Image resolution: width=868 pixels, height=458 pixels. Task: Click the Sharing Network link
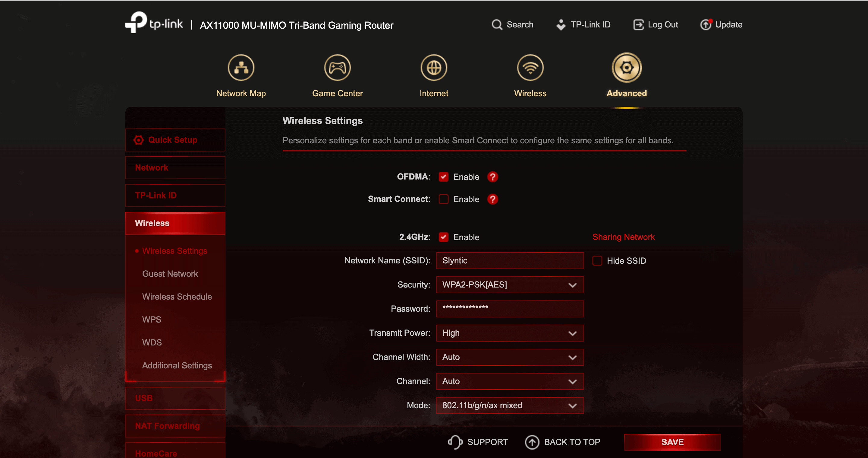click(623, 237)
